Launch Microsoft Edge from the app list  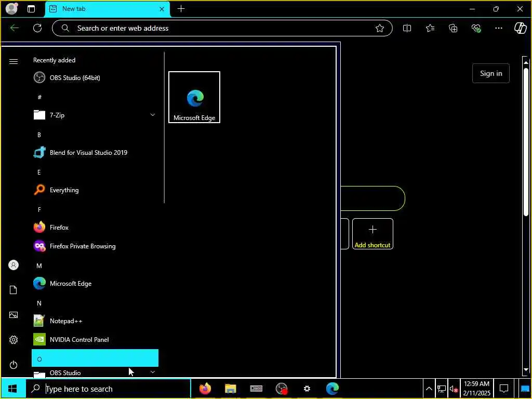pos(95,283)
